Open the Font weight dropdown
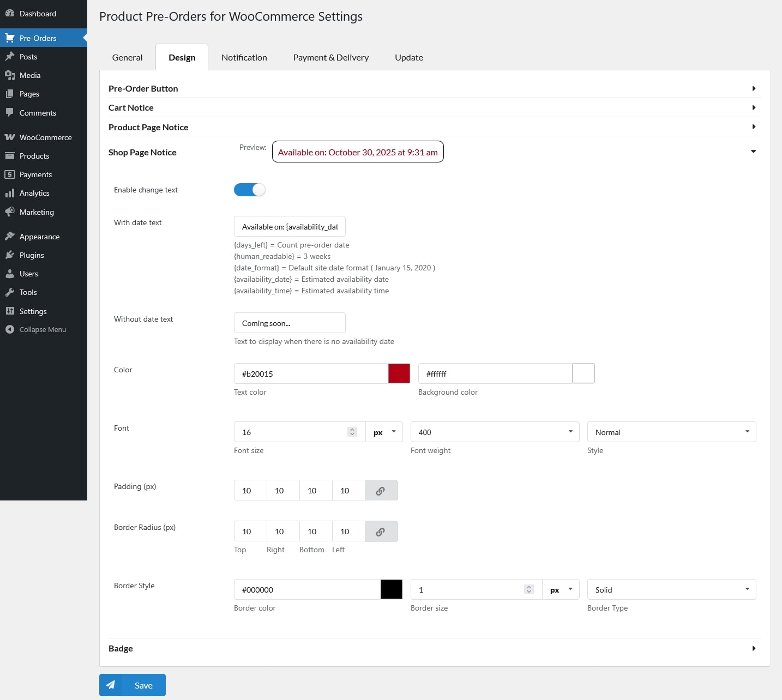 (494, 432)
